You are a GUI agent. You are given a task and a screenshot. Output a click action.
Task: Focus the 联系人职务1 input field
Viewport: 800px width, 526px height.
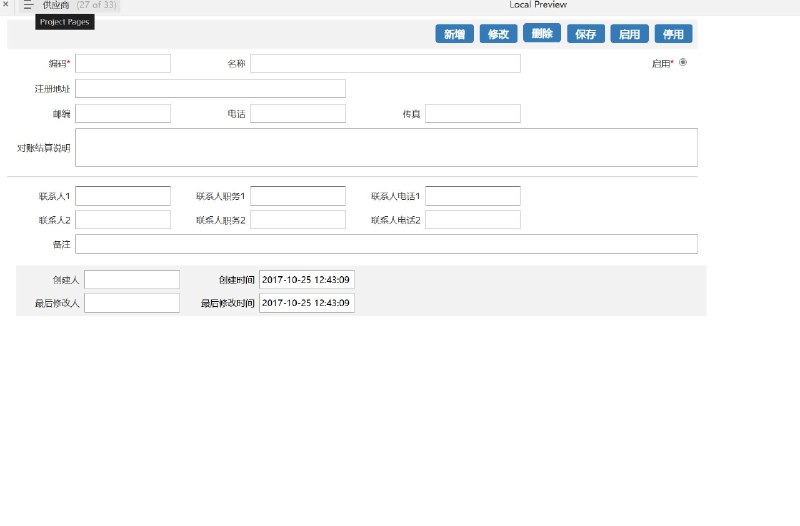click(x=298, y=196)
